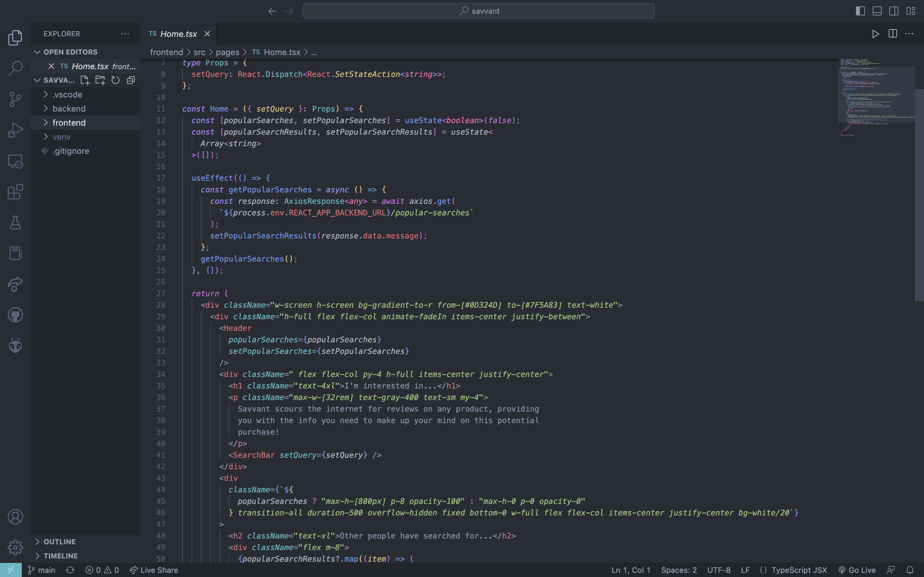This screenshot has width=924, height=577.
Task: Collapse the OPEN EDITORS section
Action: tap(70, 52)
